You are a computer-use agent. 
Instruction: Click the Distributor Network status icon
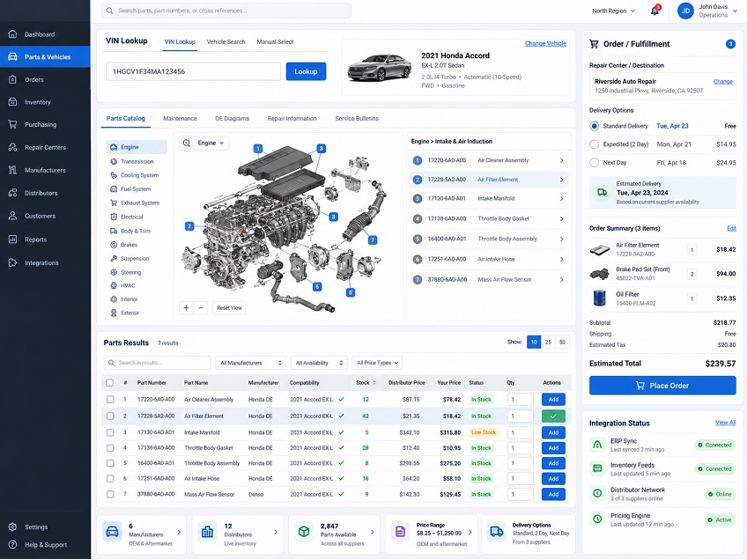click(x=597, y=493)
